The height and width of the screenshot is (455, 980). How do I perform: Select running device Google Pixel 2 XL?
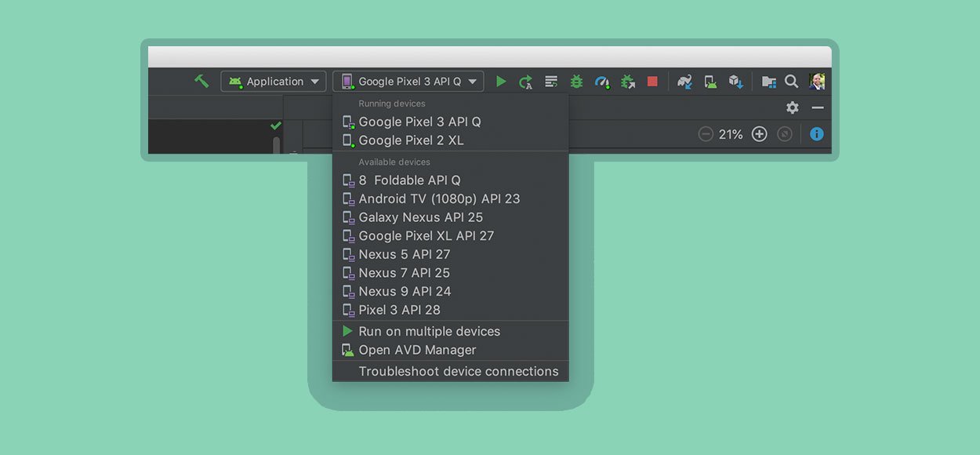tap(451, 140)
